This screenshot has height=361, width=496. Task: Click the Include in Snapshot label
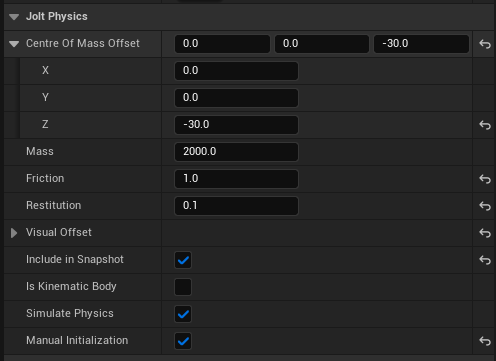pos(75,259)
